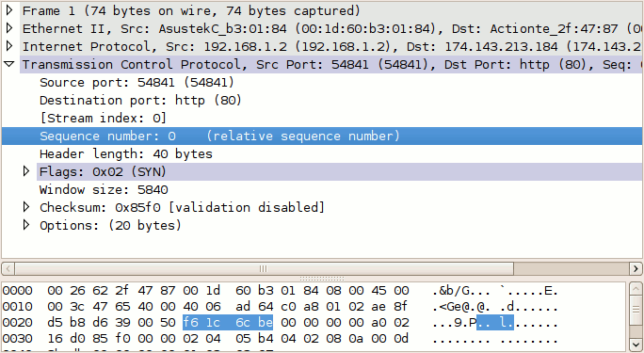Select the Source port: 54841 line

(x=137, y=83)
